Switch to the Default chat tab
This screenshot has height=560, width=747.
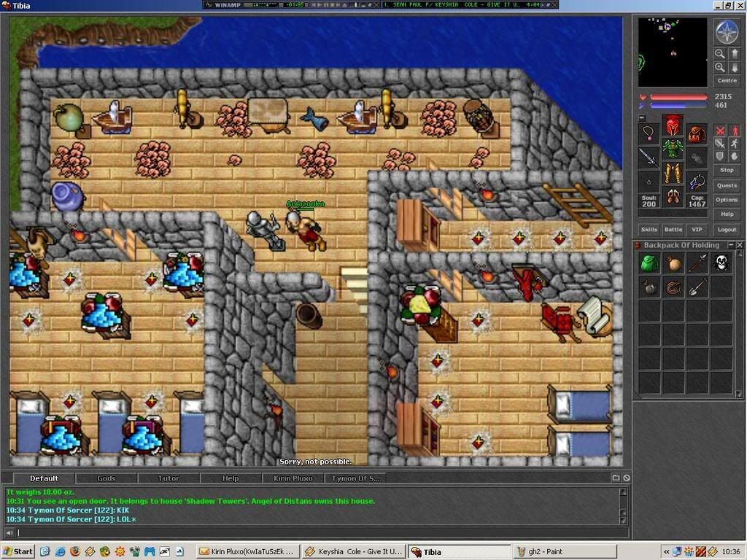pos(44,478)
